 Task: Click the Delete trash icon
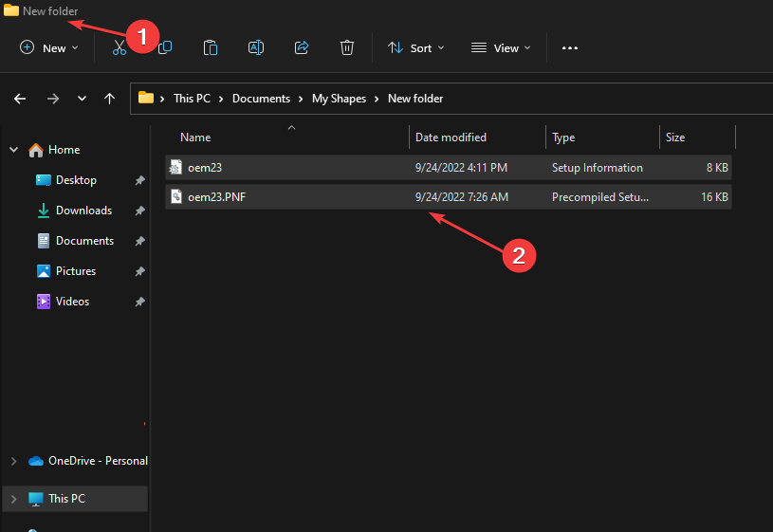coord(347,47)
